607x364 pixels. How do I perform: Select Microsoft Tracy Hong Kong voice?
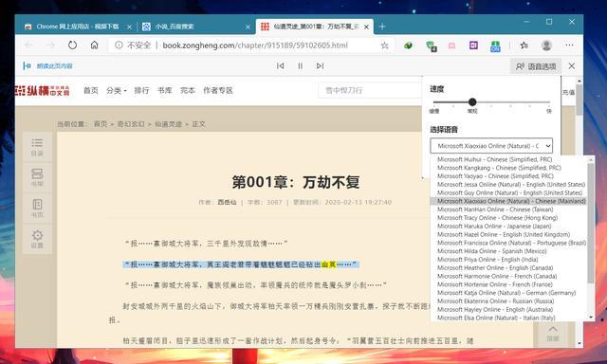point(497,218)
